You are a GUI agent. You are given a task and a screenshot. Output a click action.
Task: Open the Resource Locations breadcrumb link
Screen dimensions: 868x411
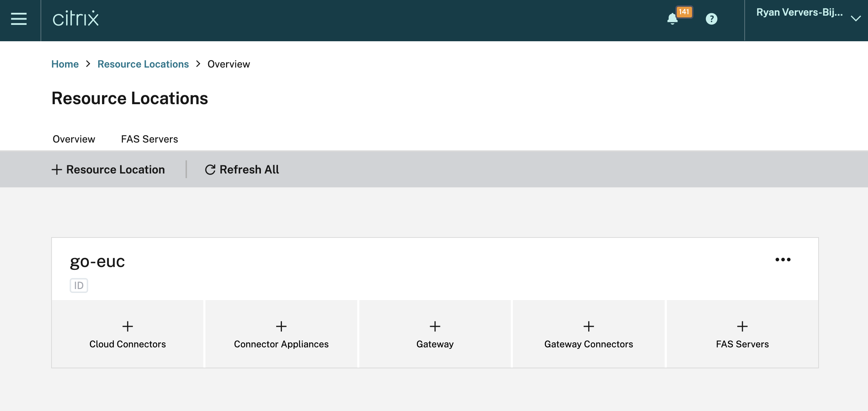click(143, 64)
